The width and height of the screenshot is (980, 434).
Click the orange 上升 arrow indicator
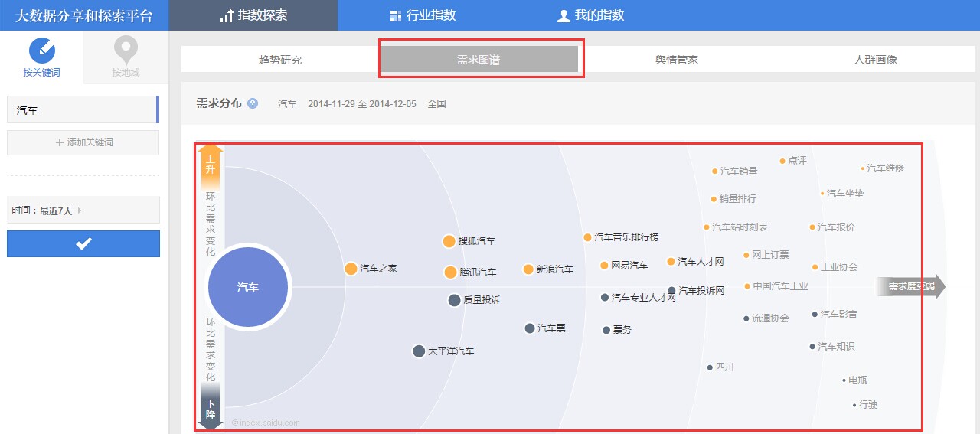(x=211, y=166)
